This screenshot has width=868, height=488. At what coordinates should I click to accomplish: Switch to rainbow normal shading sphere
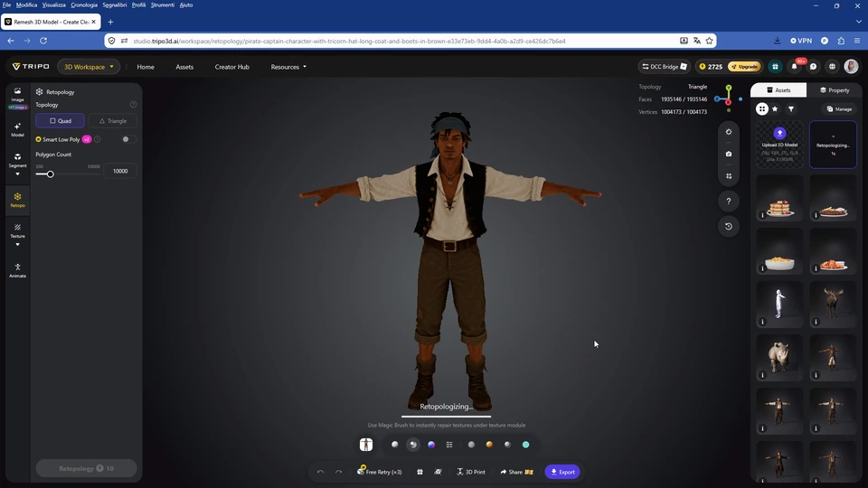(x=431, y=445)
